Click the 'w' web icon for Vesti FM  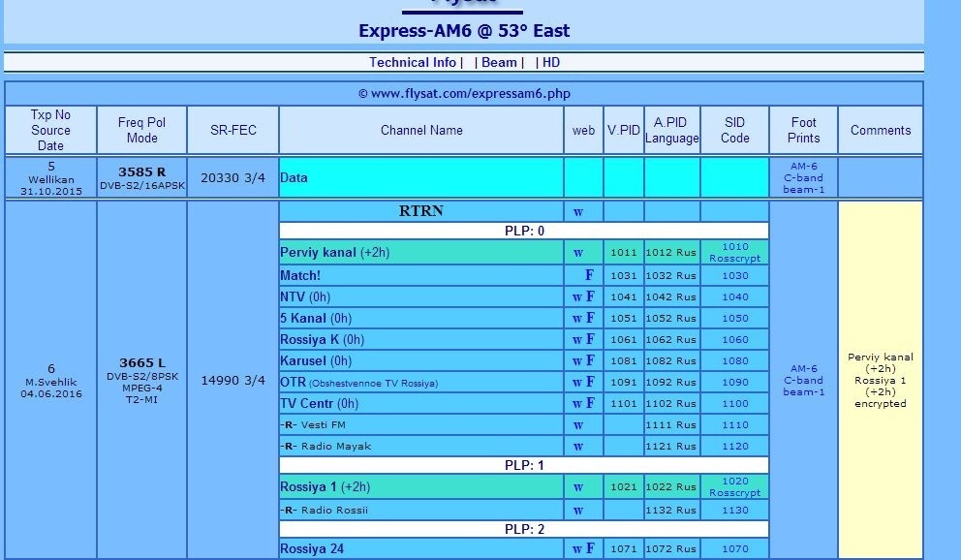578,424
